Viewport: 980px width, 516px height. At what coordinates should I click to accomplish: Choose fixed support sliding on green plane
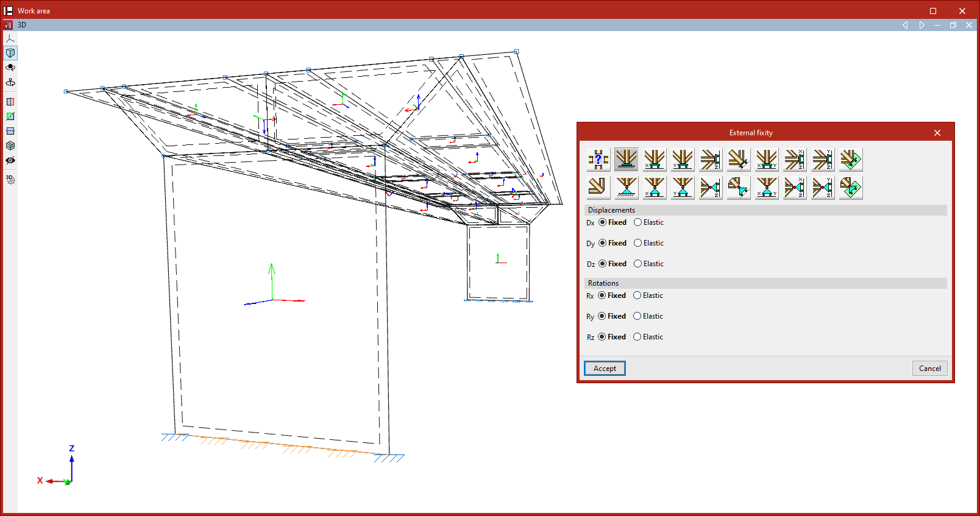pos(851,160)
